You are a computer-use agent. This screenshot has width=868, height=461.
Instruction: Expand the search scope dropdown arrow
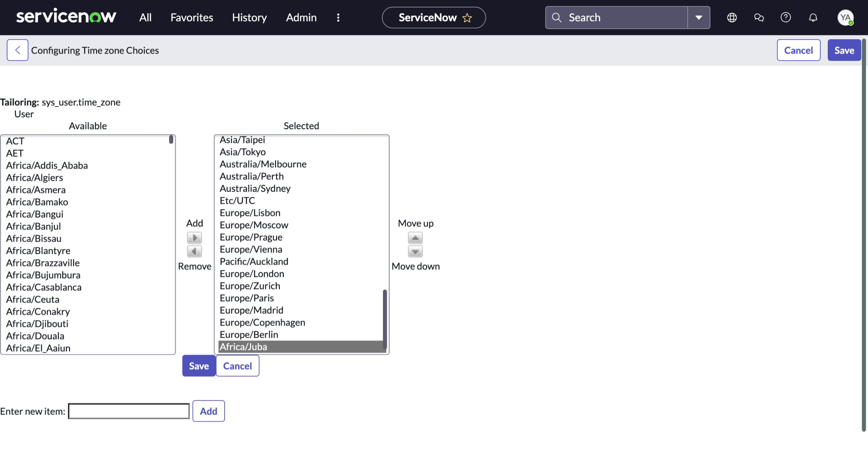coord(698,18)
